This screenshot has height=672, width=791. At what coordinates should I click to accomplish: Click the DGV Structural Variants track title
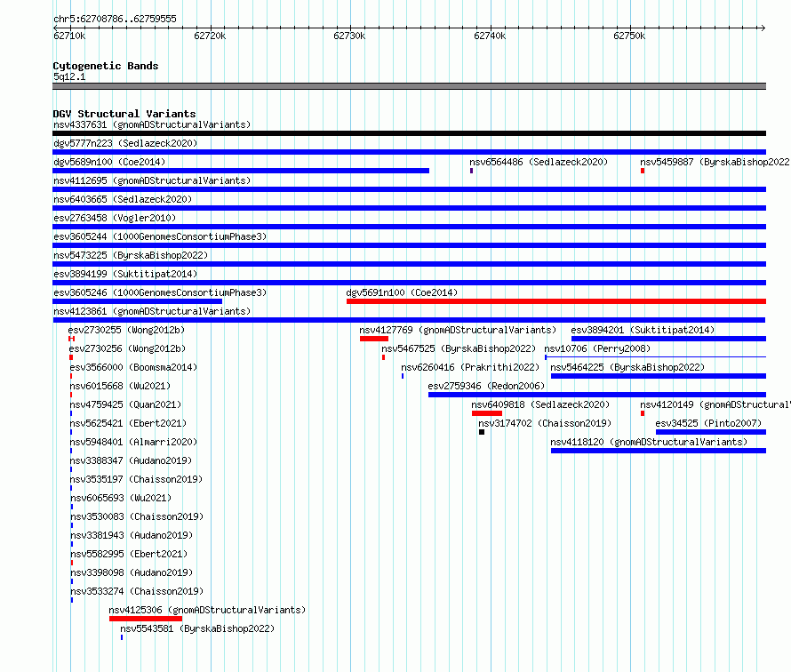[124, 114]
